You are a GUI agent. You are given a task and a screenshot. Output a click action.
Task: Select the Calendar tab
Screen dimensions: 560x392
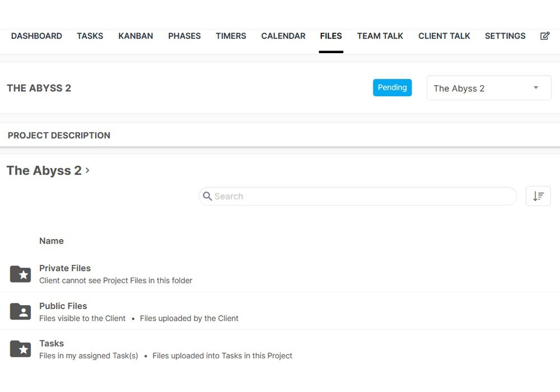click(283, 36)
